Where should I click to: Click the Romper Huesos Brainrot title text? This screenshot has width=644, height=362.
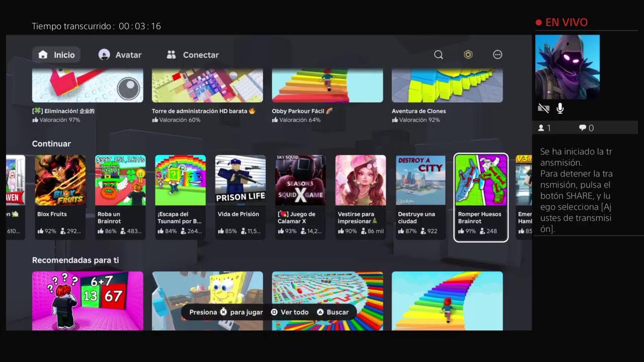[x=479, y=218]
